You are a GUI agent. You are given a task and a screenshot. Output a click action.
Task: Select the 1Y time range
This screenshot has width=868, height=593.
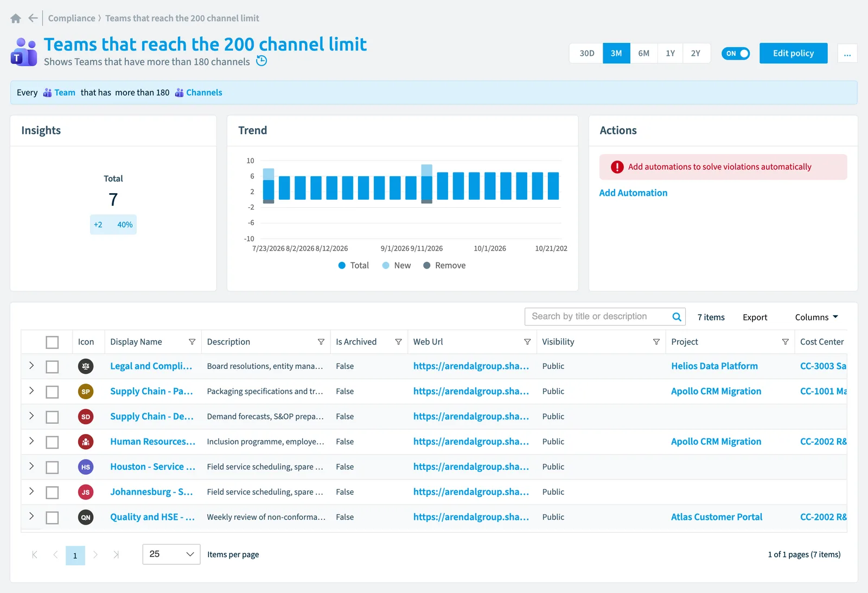tap(670, 53)
